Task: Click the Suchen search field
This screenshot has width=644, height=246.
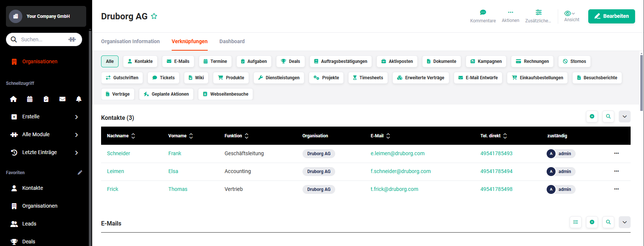Action: (x=44, y=39)
